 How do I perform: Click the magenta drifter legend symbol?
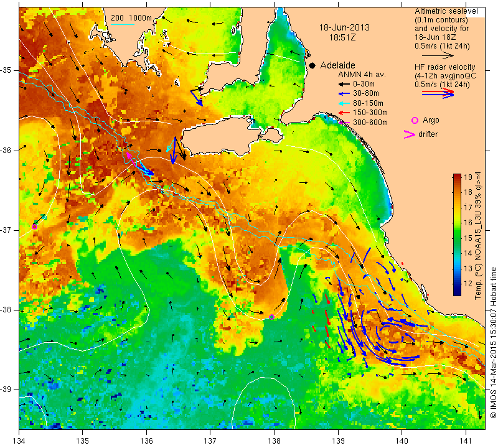coord(410,134)
